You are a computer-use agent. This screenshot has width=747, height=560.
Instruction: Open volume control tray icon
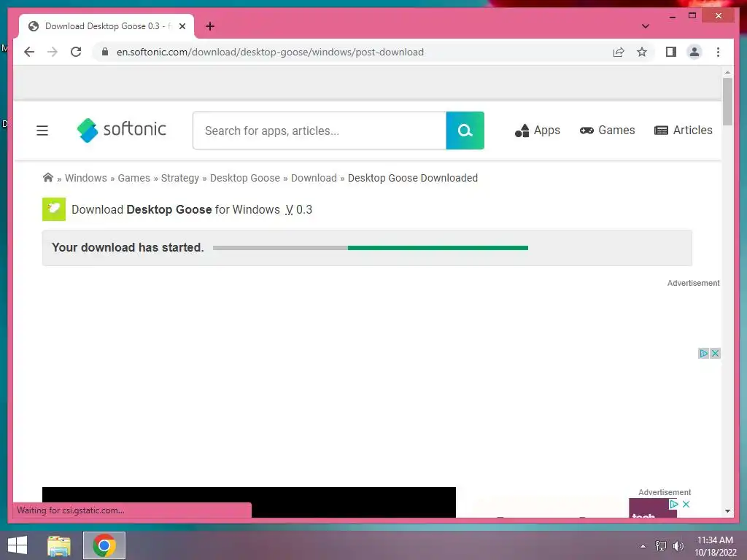(x=678, y=545)
